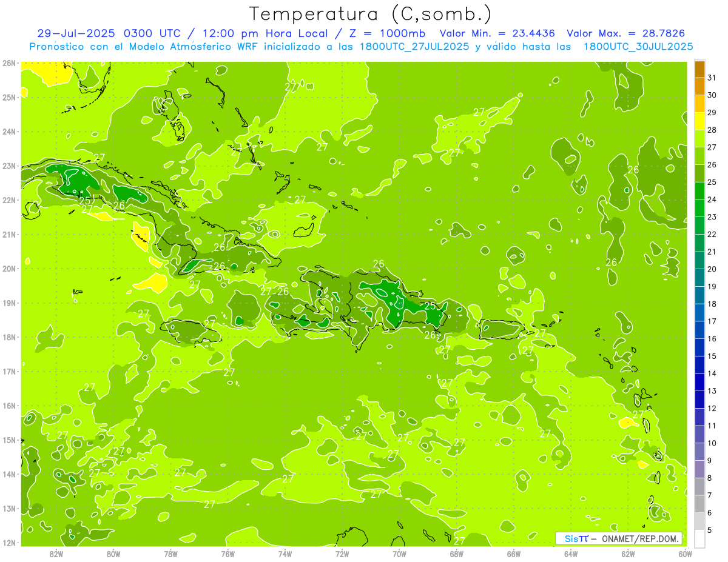Click the "18N" latitude axis label
The height and width of the screenshot is (562, 728).
[8, 337]
